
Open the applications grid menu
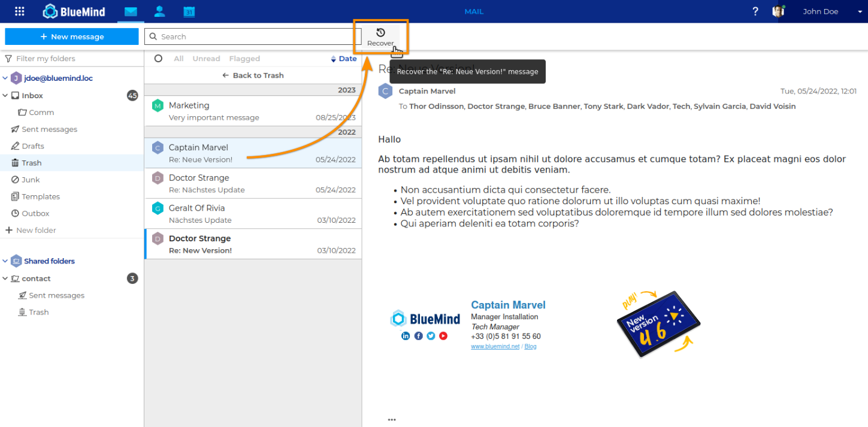pos(19,11)
